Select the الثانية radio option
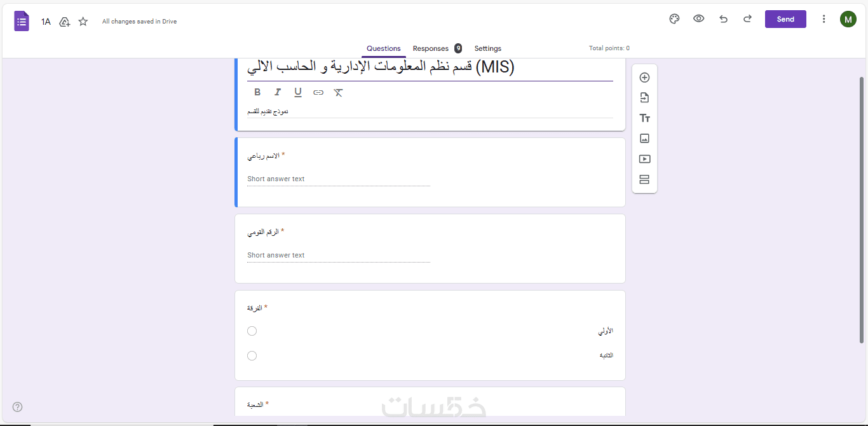868x426 pixels. [252, 355]
